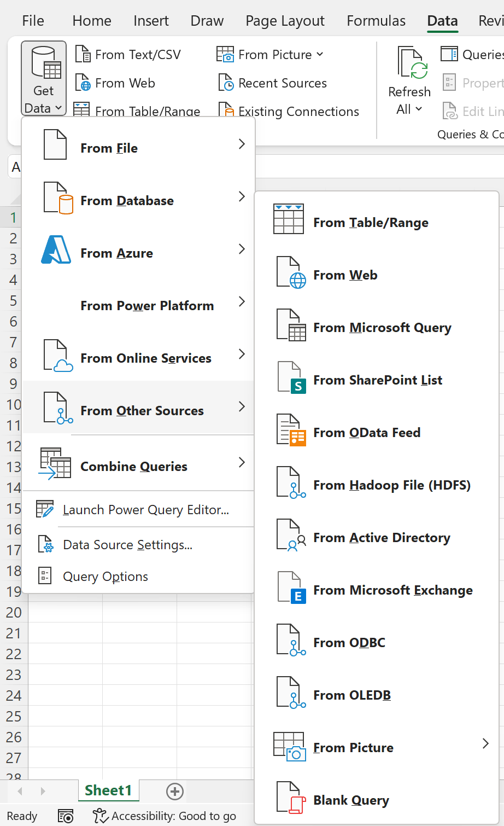Choose Launch Power Query Editor
The height and width of the screenshot is (826, 504).
(x=145, y=510)
